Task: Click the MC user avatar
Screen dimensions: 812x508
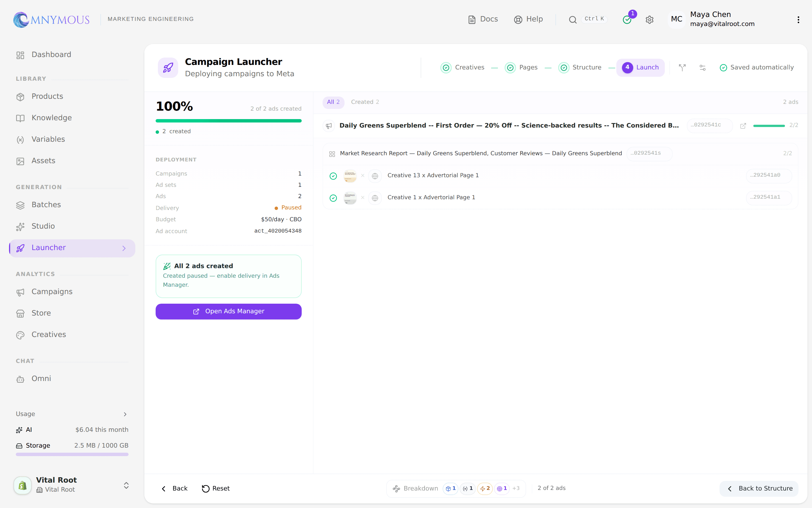Action: tap(676, 19)
